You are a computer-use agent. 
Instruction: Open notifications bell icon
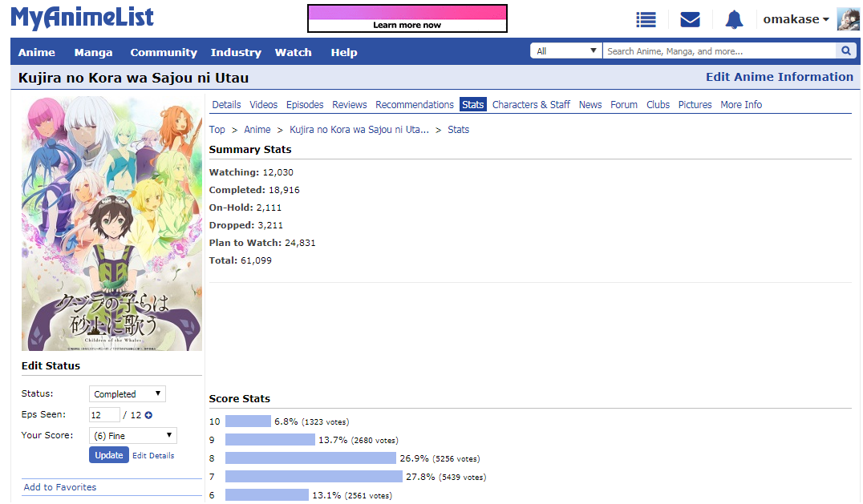click(734, 20)
